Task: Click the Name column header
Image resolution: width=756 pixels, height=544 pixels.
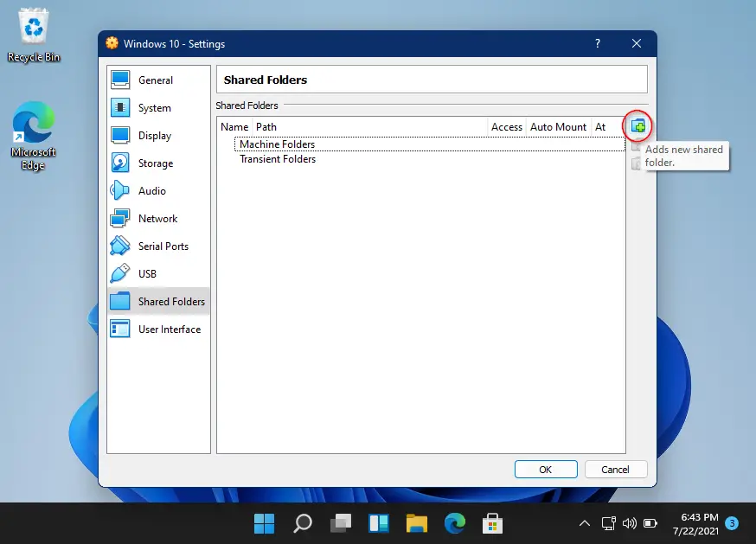Action: click(234, 127)
